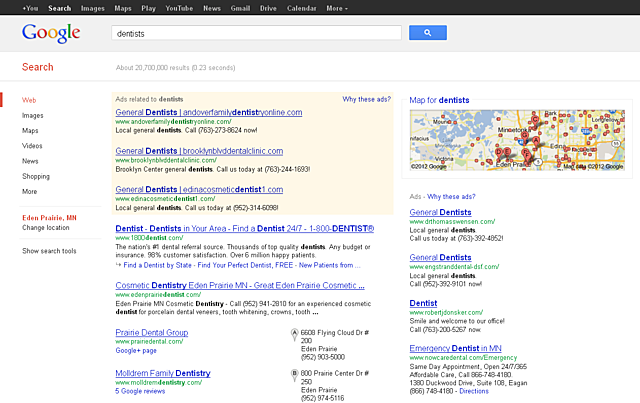This screenshot has width=640, height=403.
Task: Click 5 Google reviews link
Action: coord(140,391)
